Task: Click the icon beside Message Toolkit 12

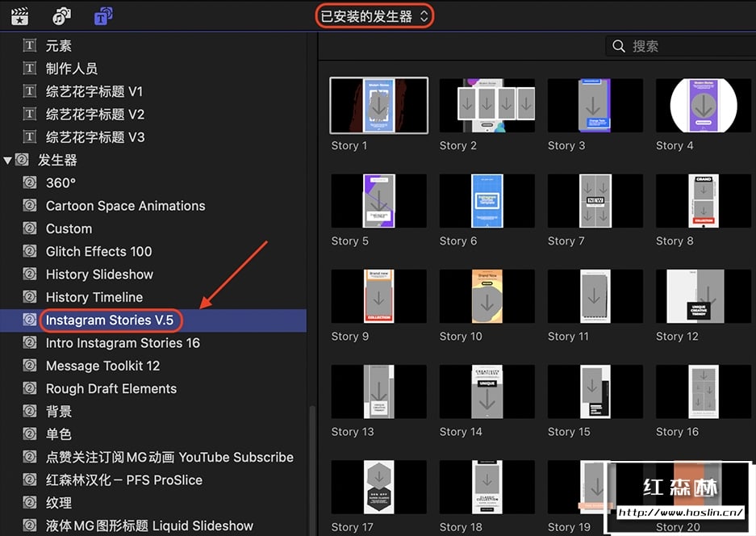Action: pyautogui.click(x=29, y=366)
